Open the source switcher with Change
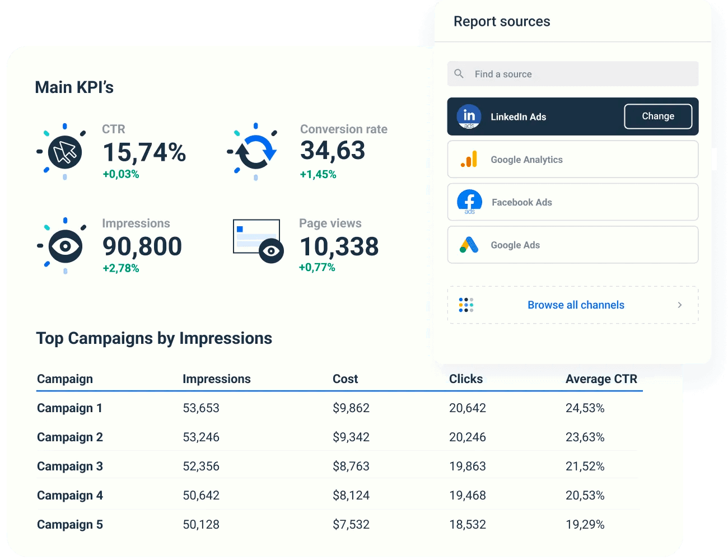 click(658, 116)
